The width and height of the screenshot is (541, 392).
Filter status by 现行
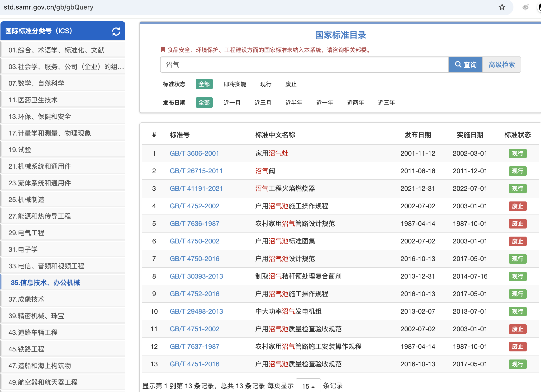(x=266, y=84)
